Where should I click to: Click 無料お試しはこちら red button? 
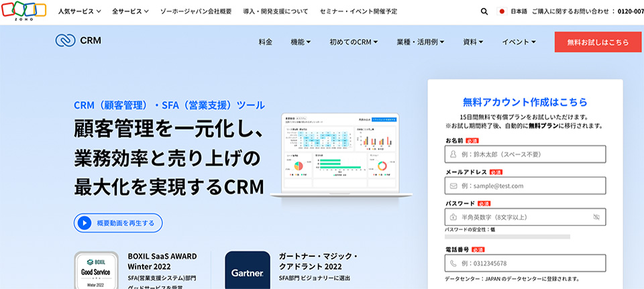(598, 42)
